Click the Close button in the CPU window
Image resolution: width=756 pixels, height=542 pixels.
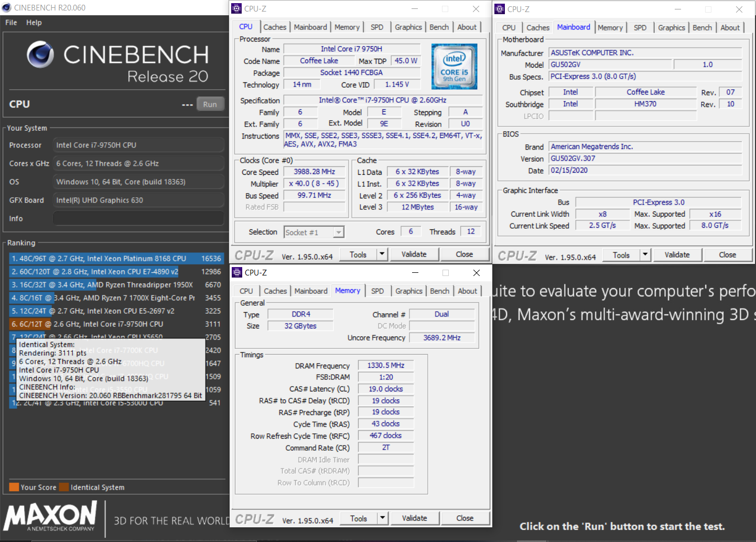pos(465,254)
